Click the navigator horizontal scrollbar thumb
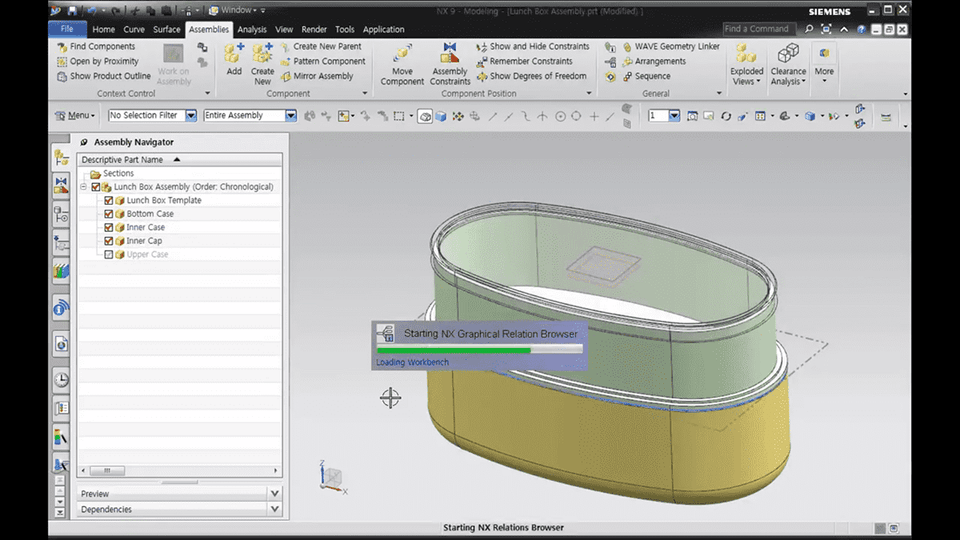The image size is (960, 540). click(x=107, y=471)
